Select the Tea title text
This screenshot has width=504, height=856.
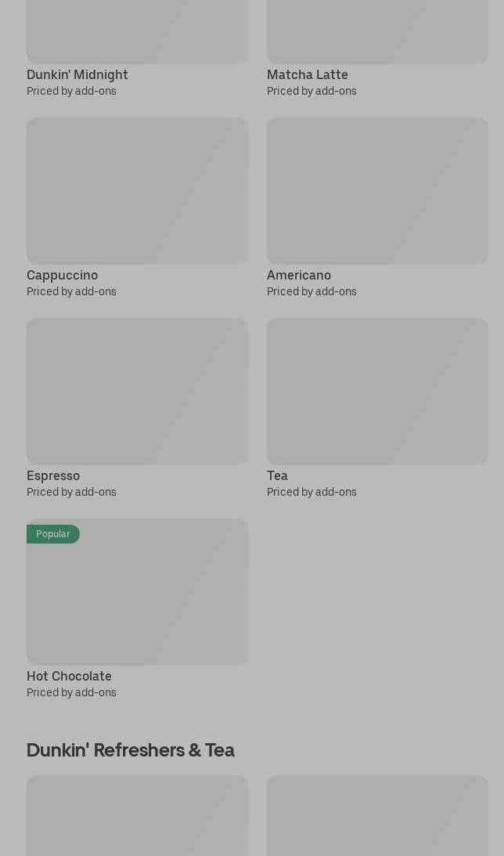(x=277, y=475)
